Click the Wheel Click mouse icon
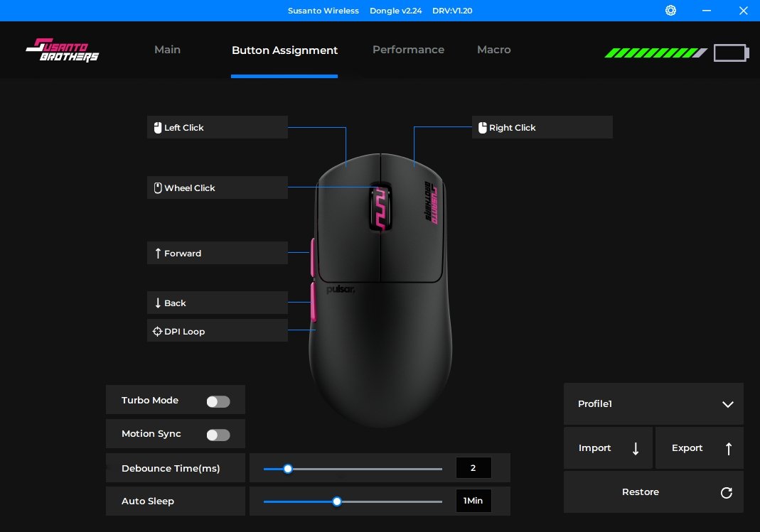 pyautogui.click(x=158, y=188)
